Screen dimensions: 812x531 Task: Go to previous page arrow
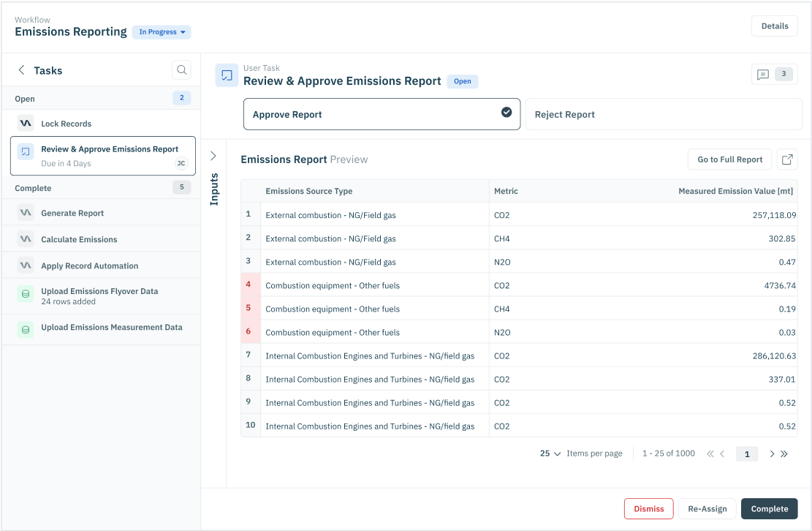[x=722, y=453]
